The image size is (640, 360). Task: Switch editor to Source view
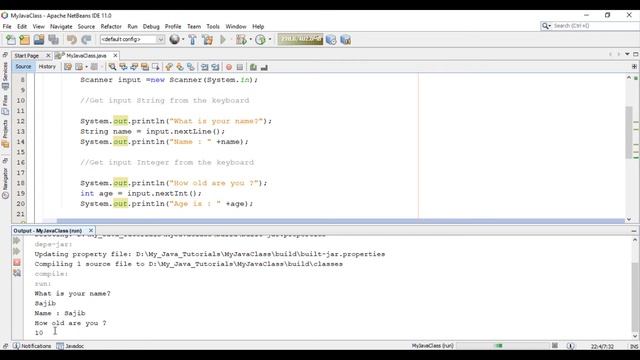23,67
